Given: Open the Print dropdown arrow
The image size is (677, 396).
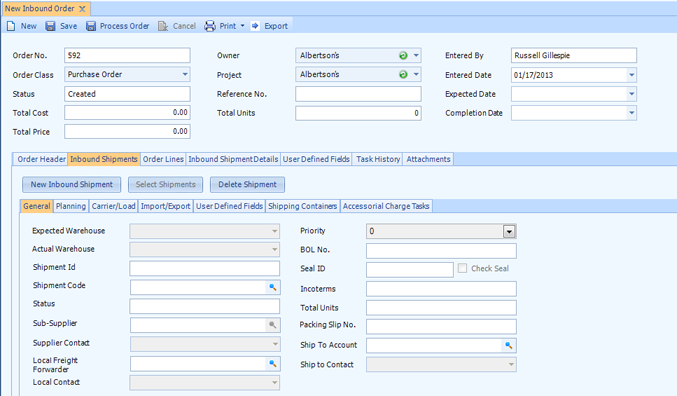Looking at the screenshot, I should 242,26.
